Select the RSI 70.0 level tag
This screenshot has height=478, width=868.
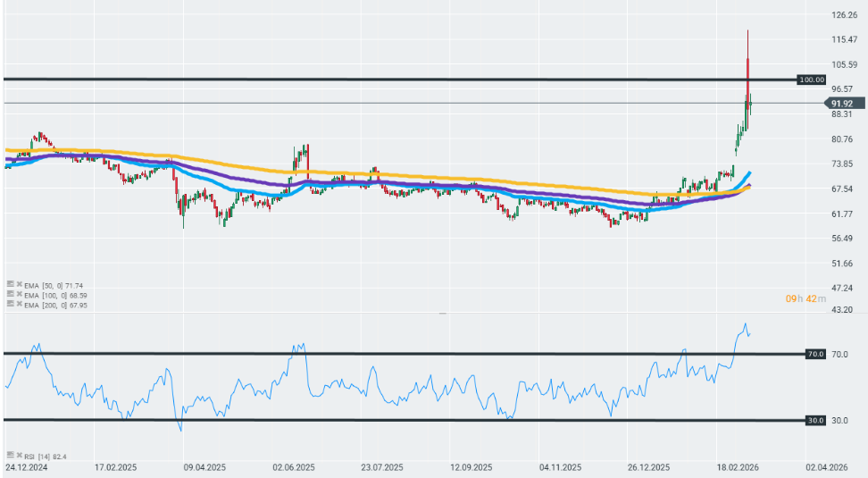(x=815, y=354)
